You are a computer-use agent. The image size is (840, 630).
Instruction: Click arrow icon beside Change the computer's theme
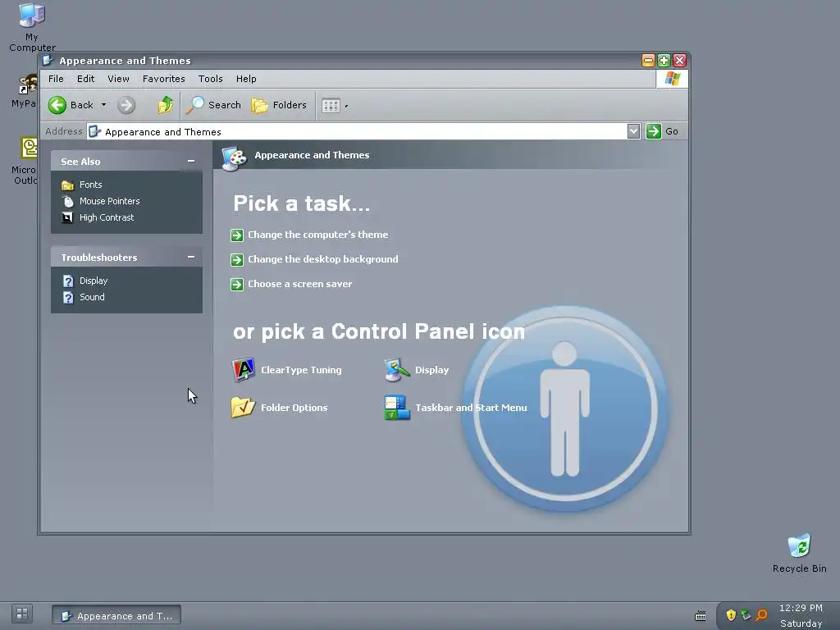[x=237, y=235]
